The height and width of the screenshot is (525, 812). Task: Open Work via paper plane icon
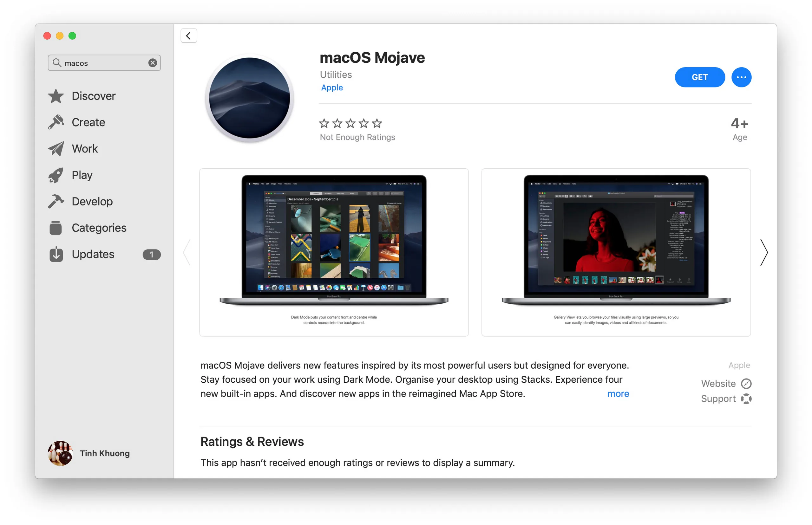point(56,149)
